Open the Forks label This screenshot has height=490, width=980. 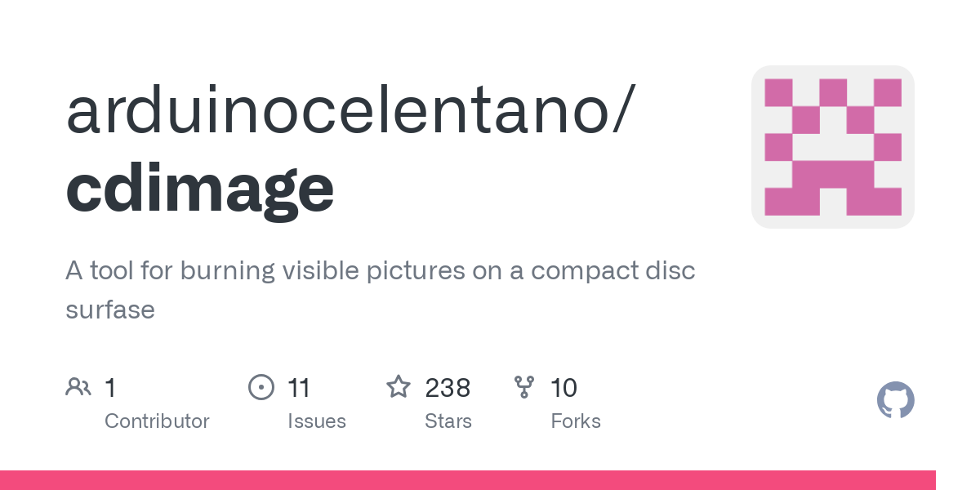(576, 421)
